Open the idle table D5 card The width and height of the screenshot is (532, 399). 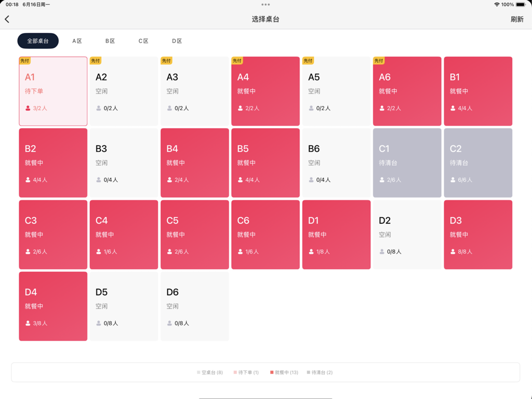[x=124, y=306]
